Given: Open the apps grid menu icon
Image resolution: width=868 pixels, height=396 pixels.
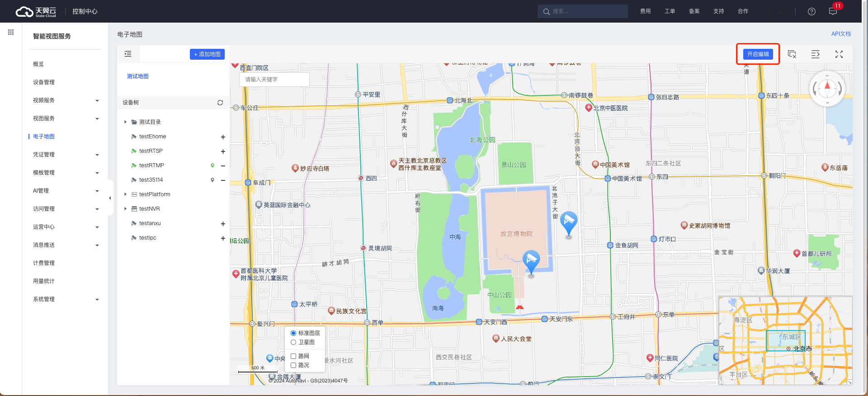Looking at the screenshot, I should pyautogui.click(x=11, y=32).
